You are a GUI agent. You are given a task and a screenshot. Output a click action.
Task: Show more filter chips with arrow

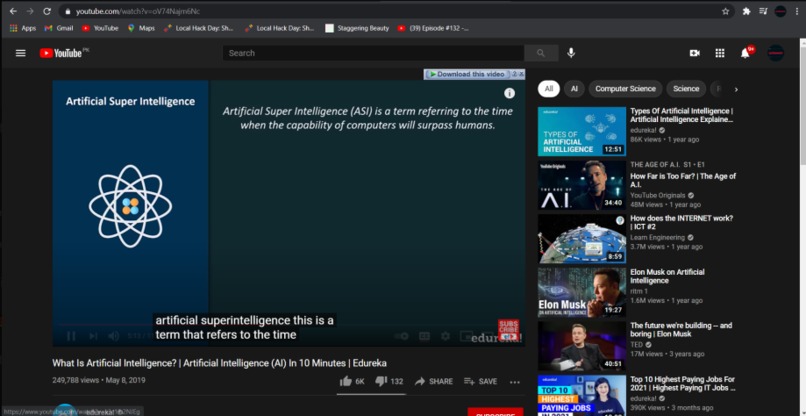[x=736, y=89]
